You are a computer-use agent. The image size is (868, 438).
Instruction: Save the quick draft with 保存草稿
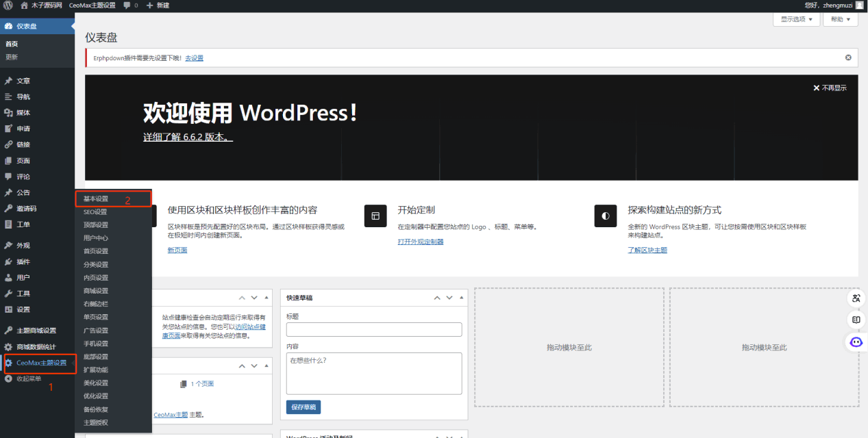pyautogui.click(x=303, y=407)
